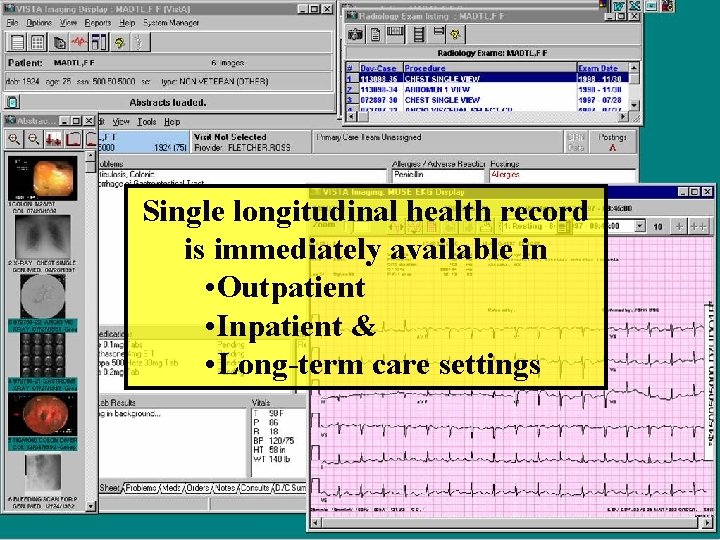This screenshot has width=720, height=540.
Task: Click the ladder-shaped list icon in Radiology toolbar
Action: (x=419, y=34)
